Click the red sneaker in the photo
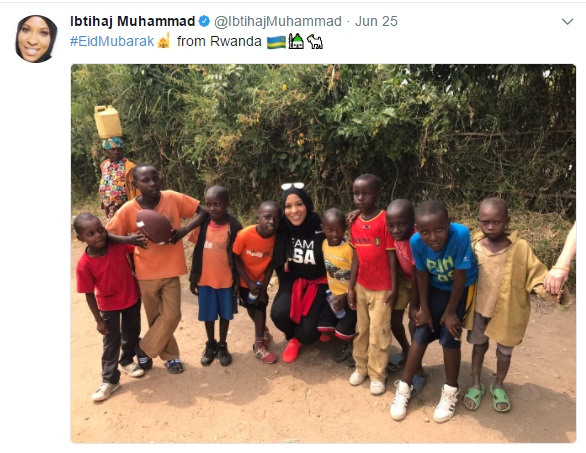586x453 pixels. tap(292, 350)
